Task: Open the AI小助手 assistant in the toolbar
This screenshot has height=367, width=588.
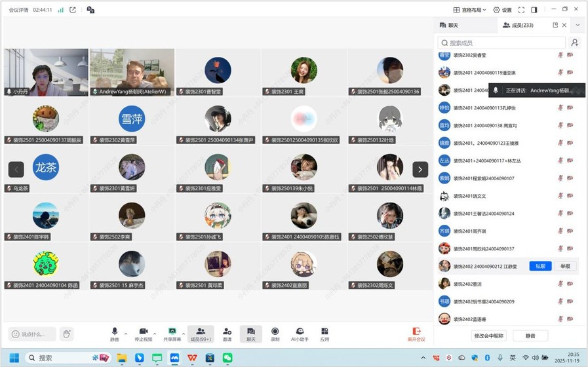Action: pos(300,334)
